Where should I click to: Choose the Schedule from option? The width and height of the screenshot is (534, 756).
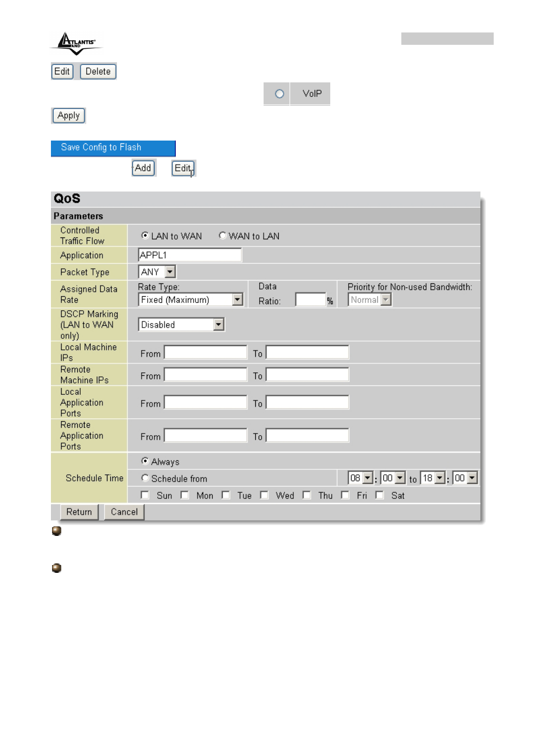[x=145, y=478]
